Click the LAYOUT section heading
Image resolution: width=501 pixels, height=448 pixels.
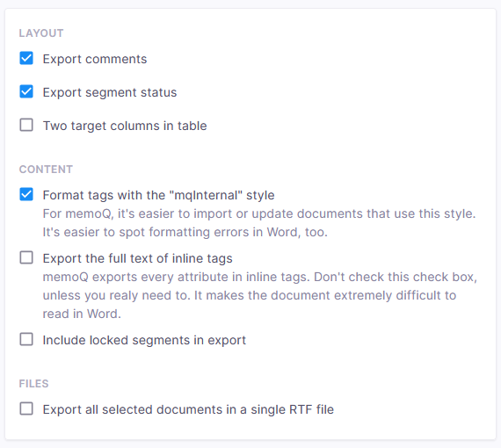41,33
